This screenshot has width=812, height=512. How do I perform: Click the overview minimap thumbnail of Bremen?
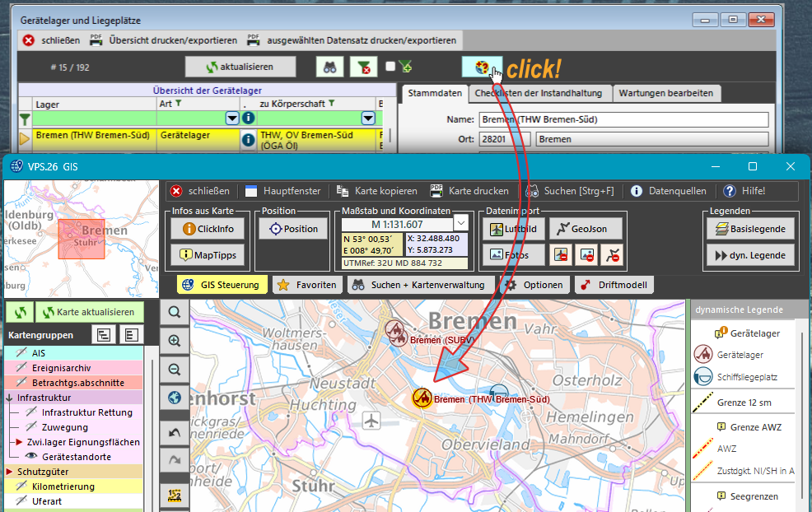(x=82, y=240)
